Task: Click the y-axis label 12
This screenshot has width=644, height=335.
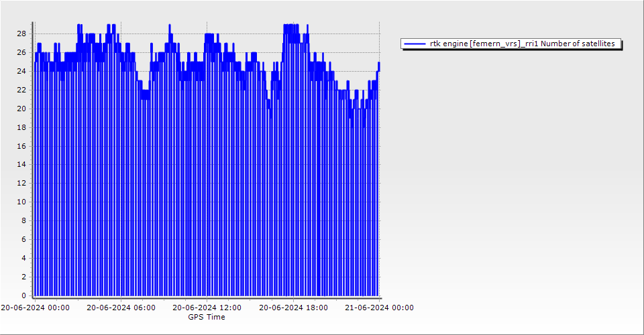Action: pos(21,183)
